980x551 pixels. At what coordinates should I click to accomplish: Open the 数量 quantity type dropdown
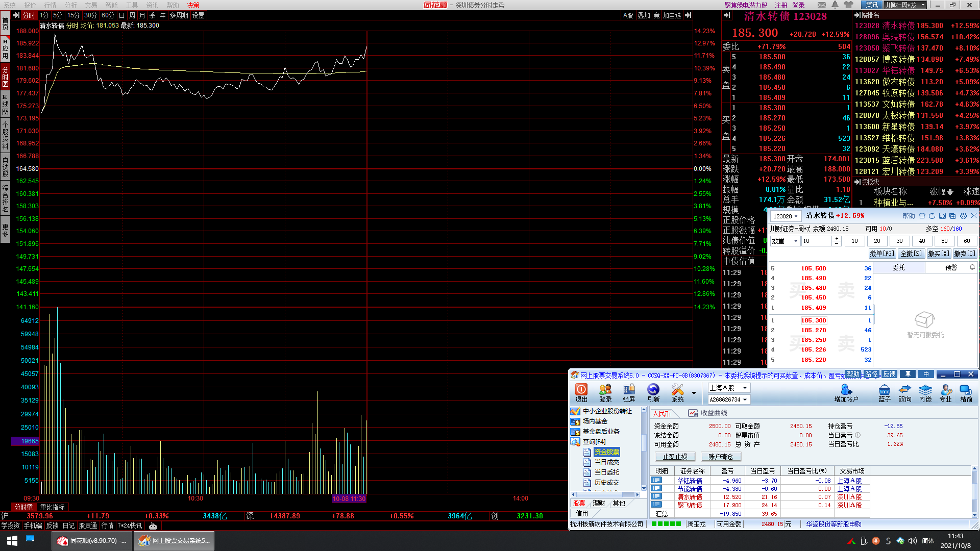point(795,241)
